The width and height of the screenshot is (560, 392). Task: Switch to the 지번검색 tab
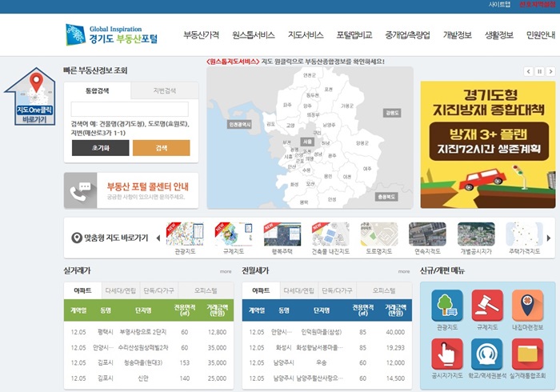tap(165, 91)
